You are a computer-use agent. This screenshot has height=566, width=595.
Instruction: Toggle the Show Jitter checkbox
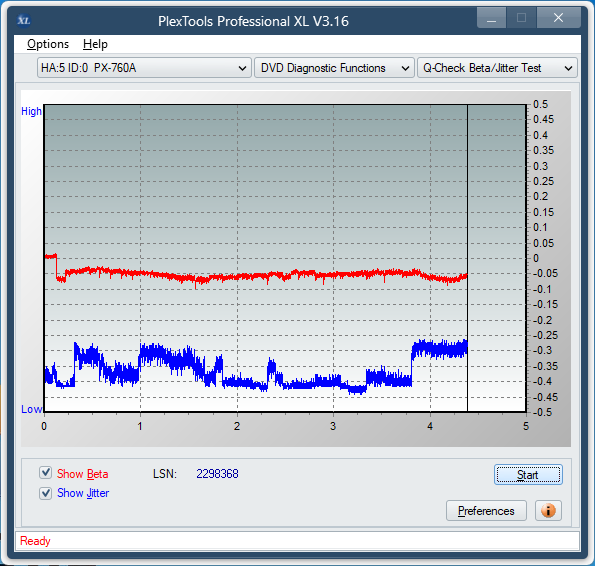46,493
